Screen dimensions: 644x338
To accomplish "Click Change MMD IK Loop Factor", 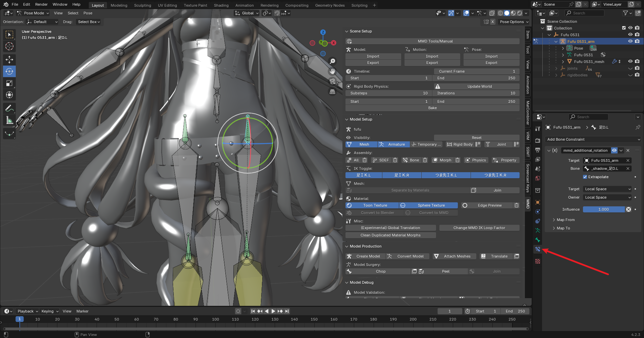I will [x=479, y=228].
